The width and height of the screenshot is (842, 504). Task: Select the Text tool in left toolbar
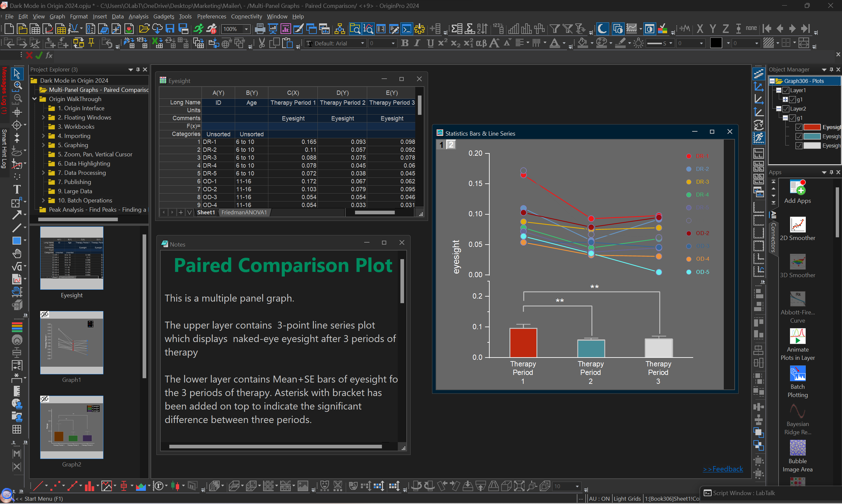pos(17,189)
